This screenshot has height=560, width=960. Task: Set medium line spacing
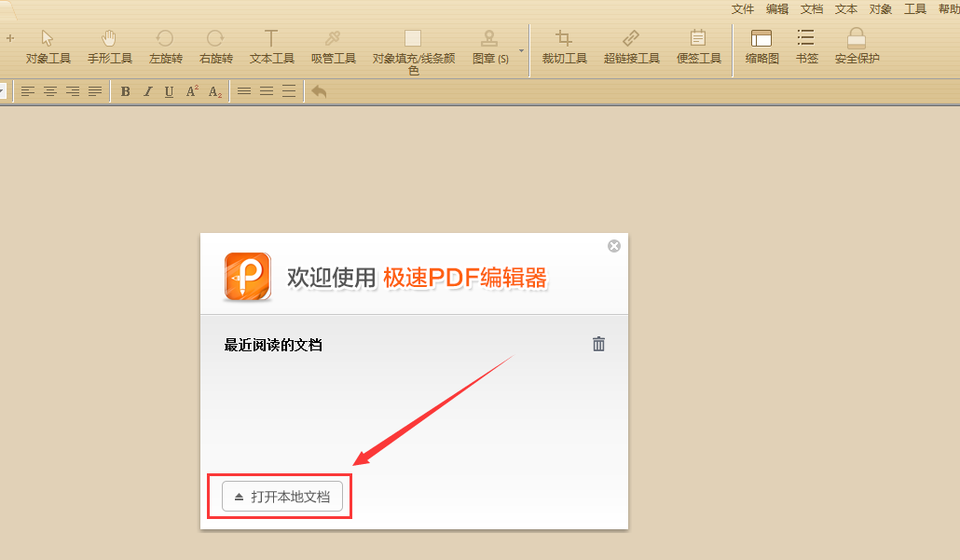coord(267,91)
